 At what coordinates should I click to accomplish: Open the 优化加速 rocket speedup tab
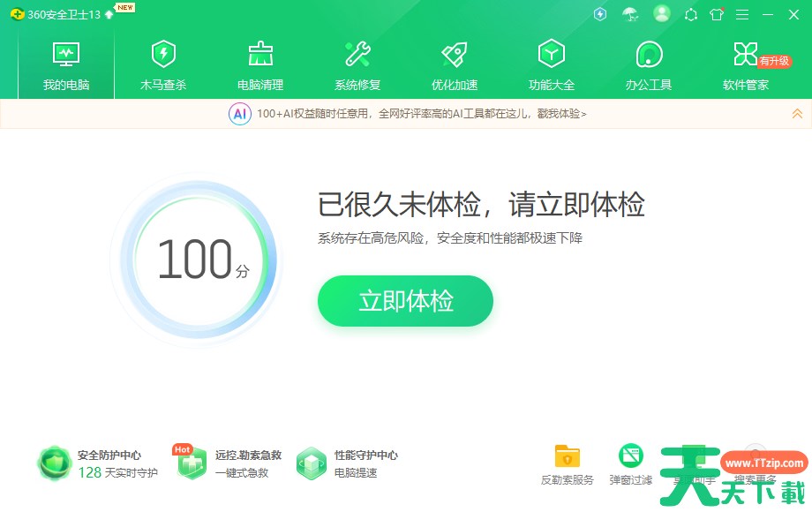(455, 66)
